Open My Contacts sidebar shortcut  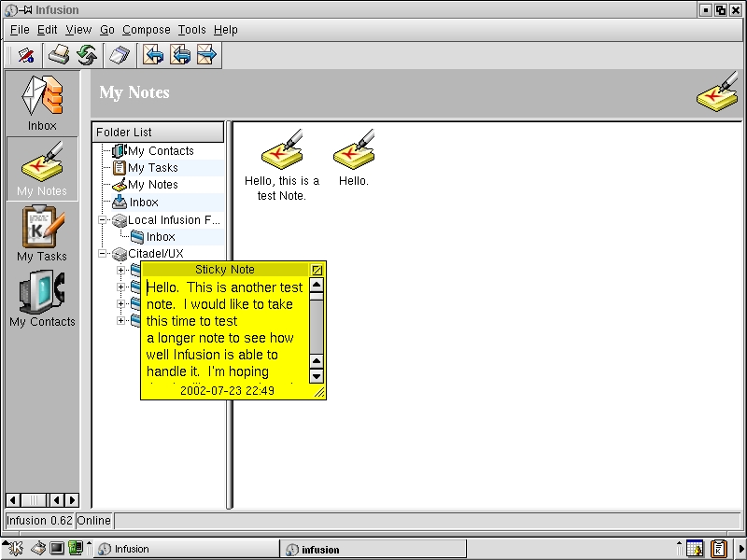click(42, 299)
